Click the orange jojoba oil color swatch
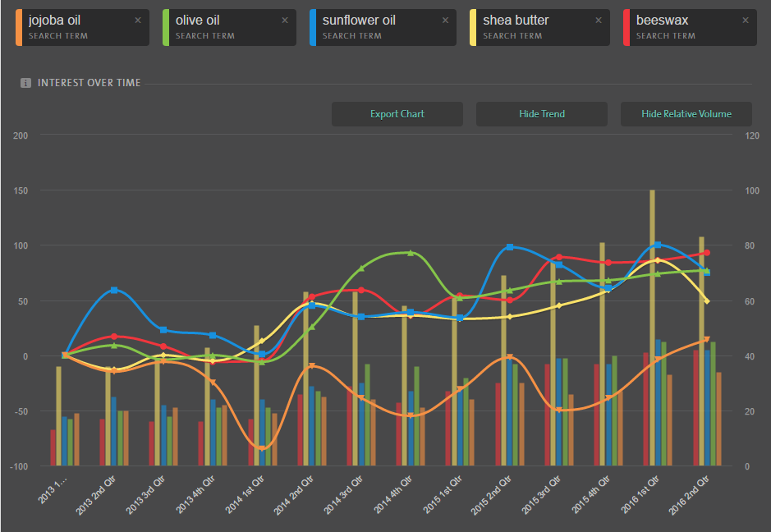Image resolution: width=771 pixels, height=532 pixels. [19, 27]
